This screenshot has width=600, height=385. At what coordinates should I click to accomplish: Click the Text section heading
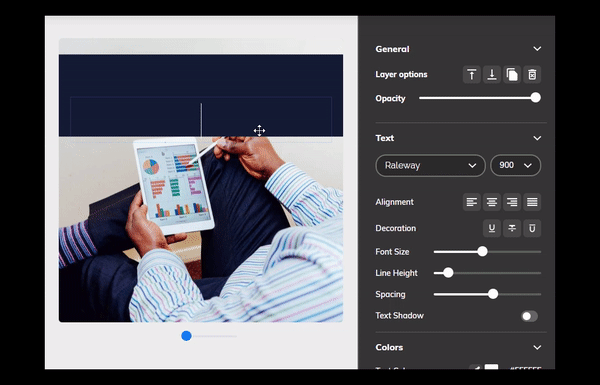point(385,138)
